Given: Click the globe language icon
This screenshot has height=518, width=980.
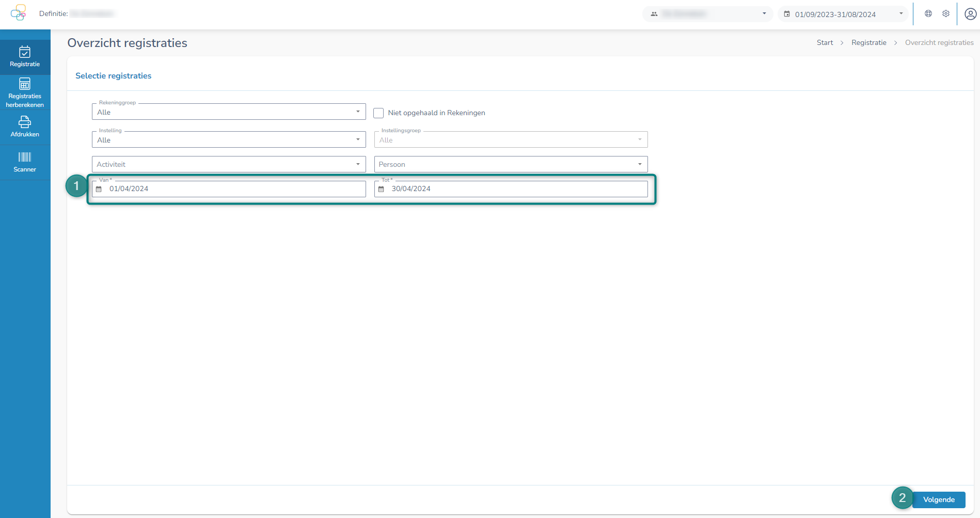Looking at the screenshot, I should tap(928, 14).
